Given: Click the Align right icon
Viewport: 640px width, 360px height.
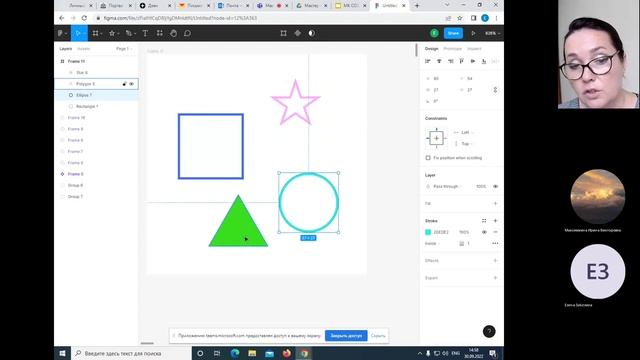Looking at the screenshot, I should (x=451, y=61).
